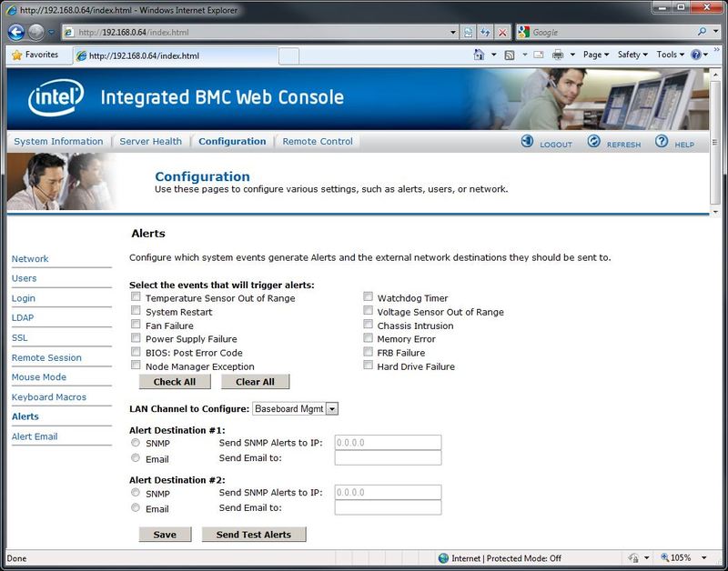This screenshot has width=728, height=571.
Task: Check the Chassis Intrusion event box
Action: click(369, 325)
